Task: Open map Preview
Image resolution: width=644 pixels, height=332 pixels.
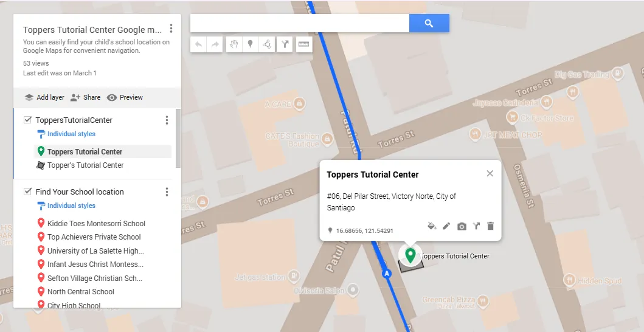Action: click(125, 97)
